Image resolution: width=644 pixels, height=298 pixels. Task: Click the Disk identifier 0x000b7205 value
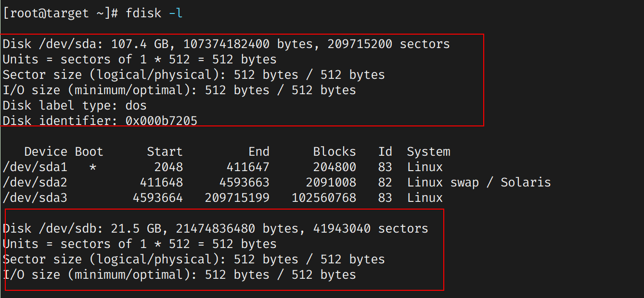[161, 121]
